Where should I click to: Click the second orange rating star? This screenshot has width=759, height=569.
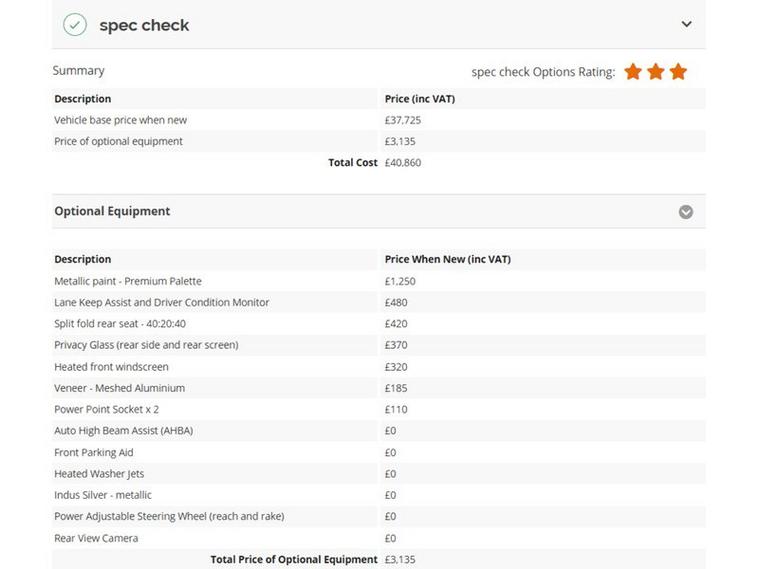[656, 72]
